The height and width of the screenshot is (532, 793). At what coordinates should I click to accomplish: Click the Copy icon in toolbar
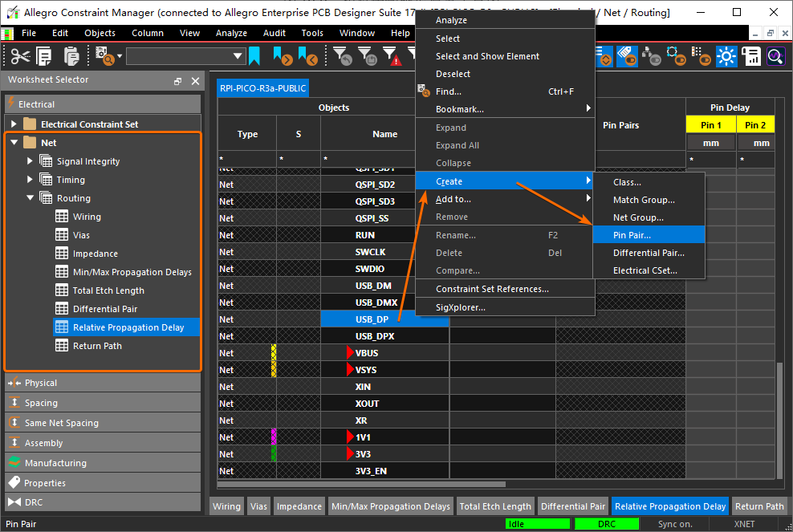(x=44, y=56)
